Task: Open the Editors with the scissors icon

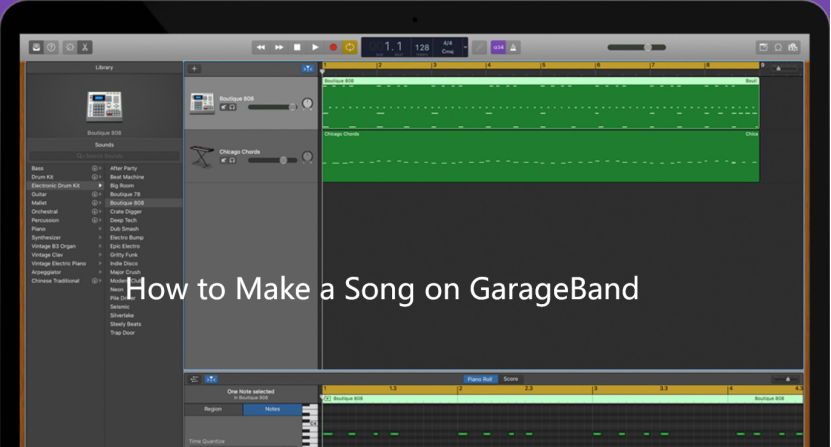Action: coord(85,47)
